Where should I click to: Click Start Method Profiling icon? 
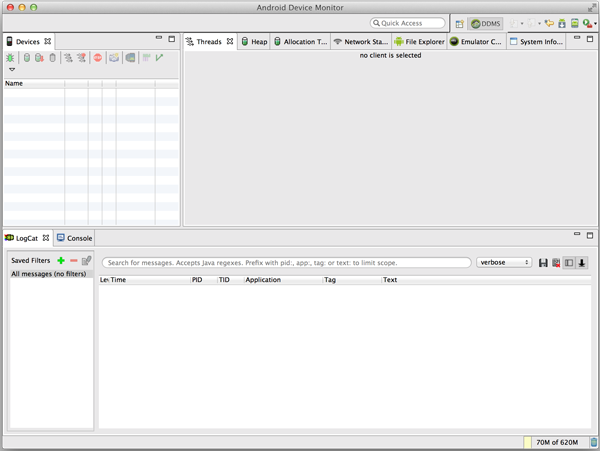[x=82, y=58]
